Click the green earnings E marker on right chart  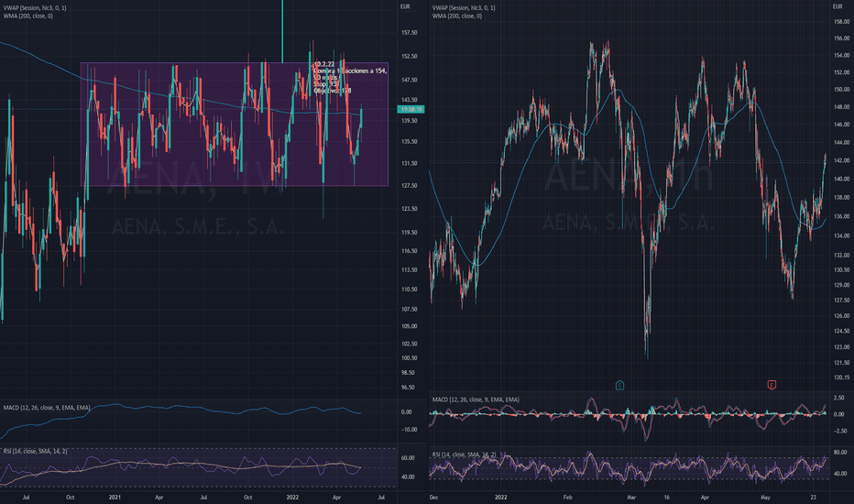point(619,385)
